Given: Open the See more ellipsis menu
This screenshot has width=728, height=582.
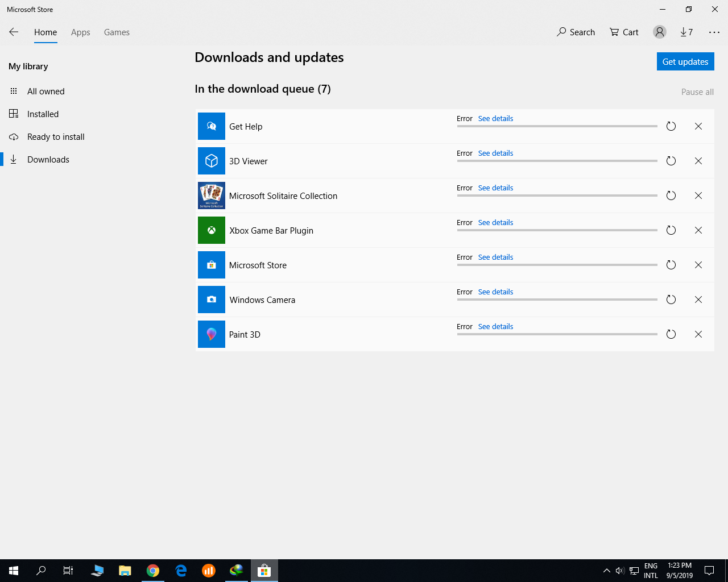Looking at the screenshot, I should pyautogui.click(x=714, y=32).
